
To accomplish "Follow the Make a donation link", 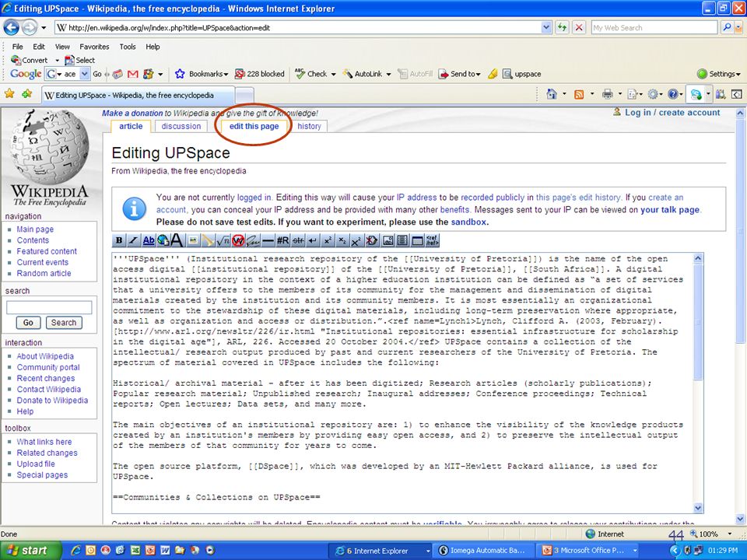I will 132,114.
